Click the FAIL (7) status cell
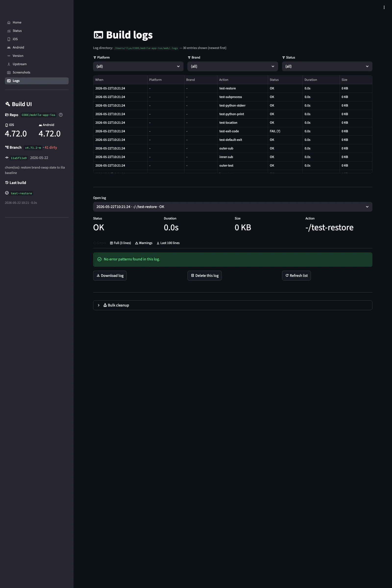The height and width of the screenshot is (588, 392). click(285, 131)
